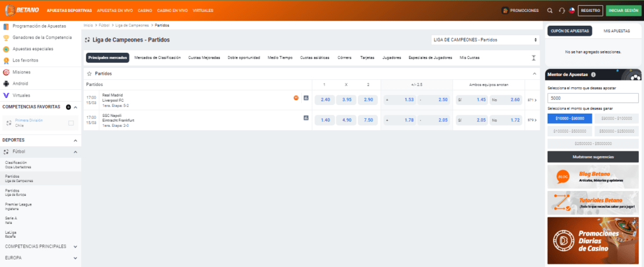
Task: Open the Casino en Vivo menu
Action: (x=172, y=11)
